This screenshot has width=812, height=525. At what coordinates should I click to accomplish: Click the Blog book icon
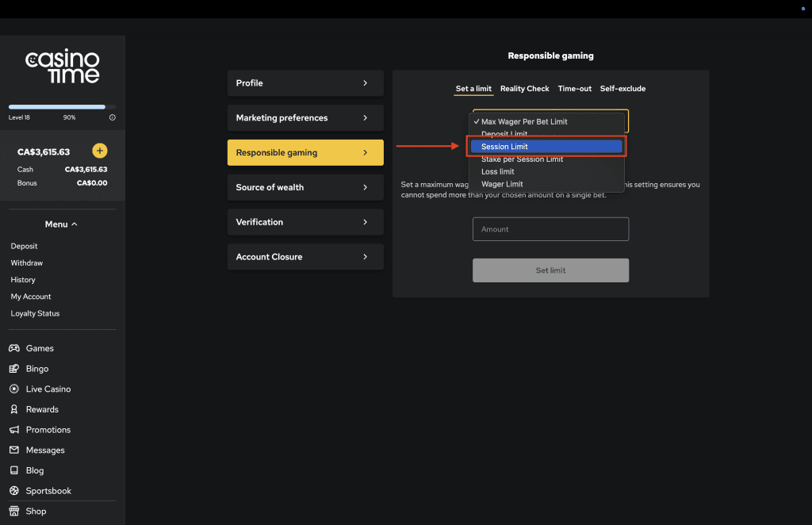[x=14, y=470]
